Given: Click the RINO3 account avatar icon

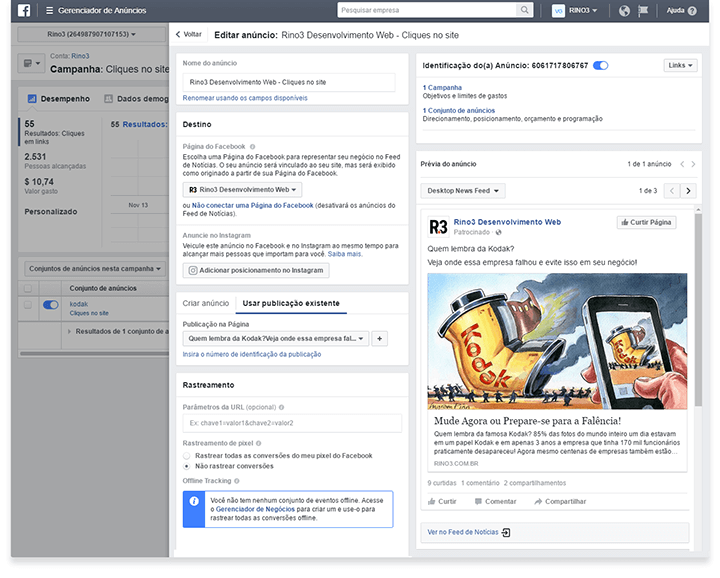Looking at the screenshot, I should click(558, 11).
